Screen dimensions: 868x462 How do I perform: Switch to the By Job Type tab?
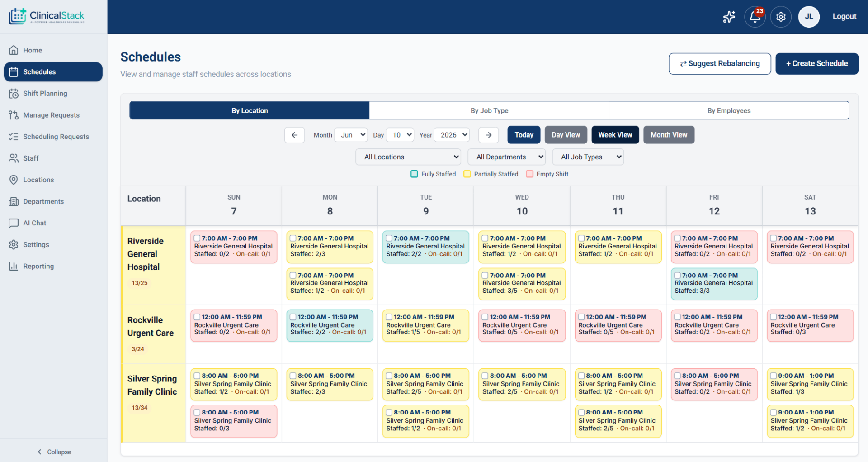(x=489, y=110)
